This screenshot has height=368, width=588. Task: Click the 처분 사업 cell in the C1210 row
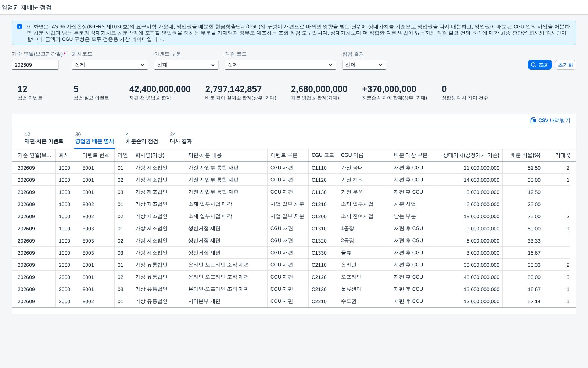(x=414, y=204)
